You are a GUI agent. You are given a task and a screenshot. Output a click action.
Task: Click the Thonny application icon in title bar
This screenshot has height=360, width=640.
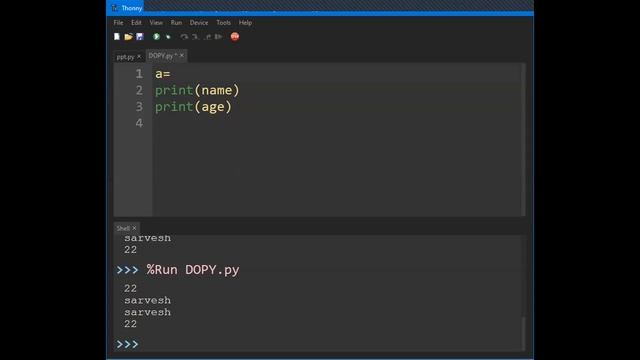coord(115,8)
